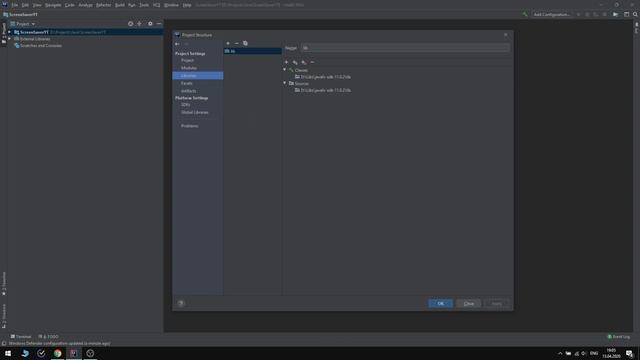Open Project Structure icon in main toolbar
Image resolution: width=640 pixels, height=360 pixels.
(616, 14)
